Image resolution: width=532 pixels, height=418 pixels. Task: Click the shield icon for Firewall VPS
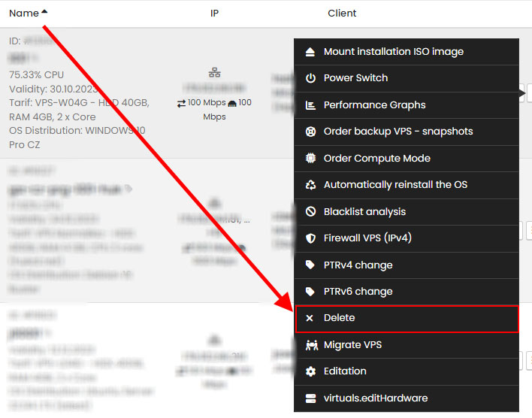pyautogui.click(x=310, y=238)
